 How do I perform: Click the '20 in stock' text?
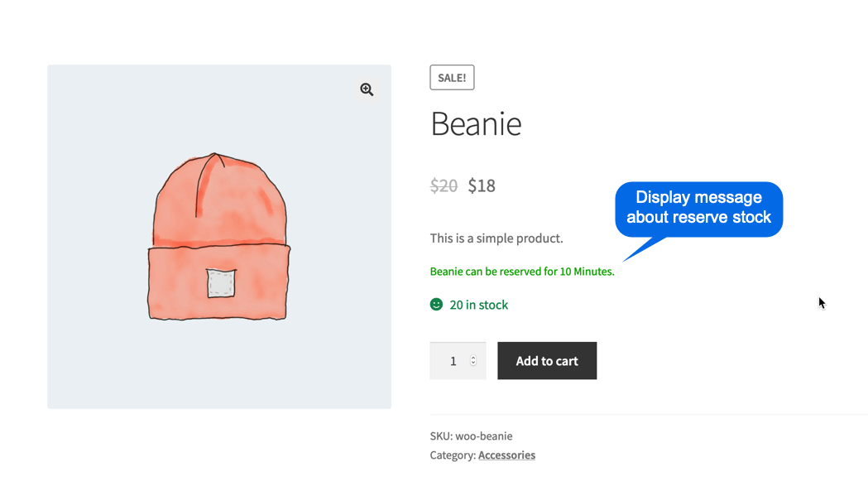pyautogui.click(x=479, y=305)
